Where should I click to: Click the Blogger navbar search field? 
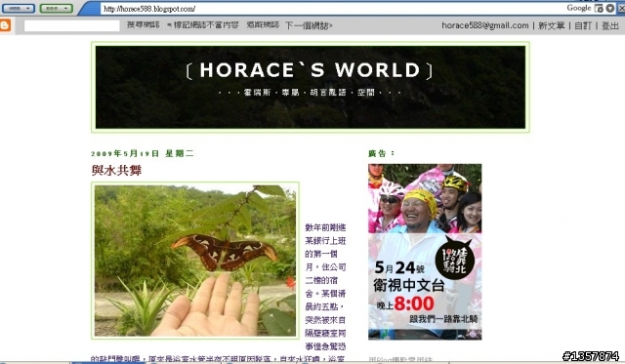[x=71, y=26]
